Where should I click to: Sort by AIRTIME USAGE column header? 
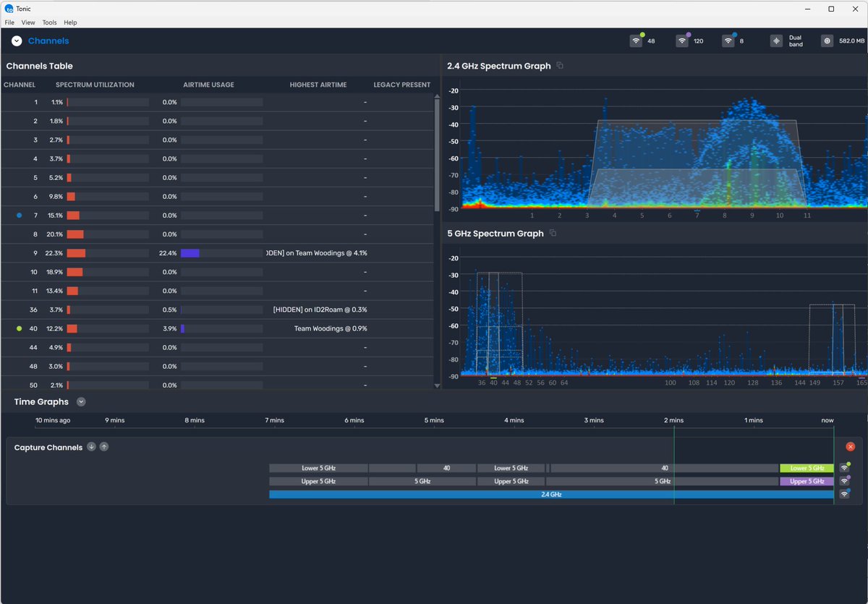point(208,85)
